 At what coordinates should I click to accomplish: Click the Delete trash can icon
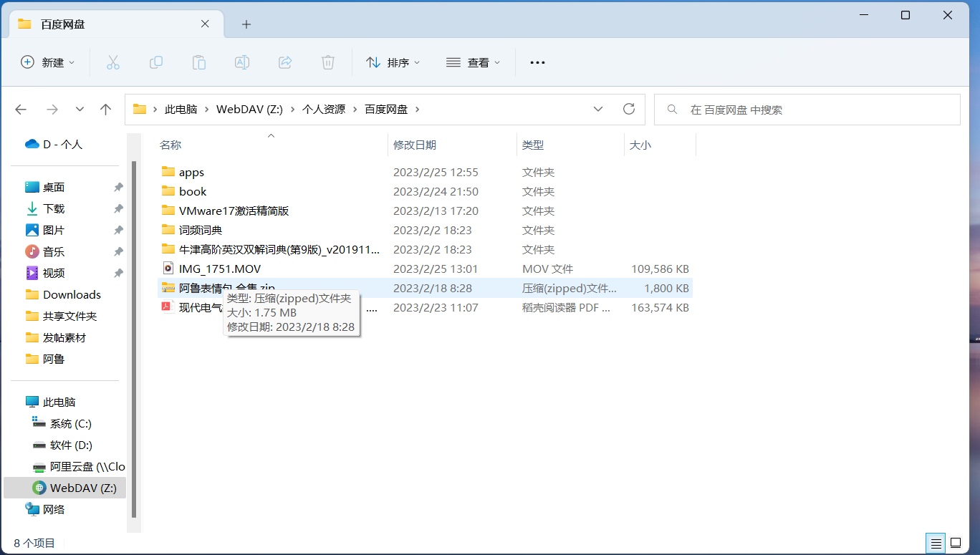point(328,62)
